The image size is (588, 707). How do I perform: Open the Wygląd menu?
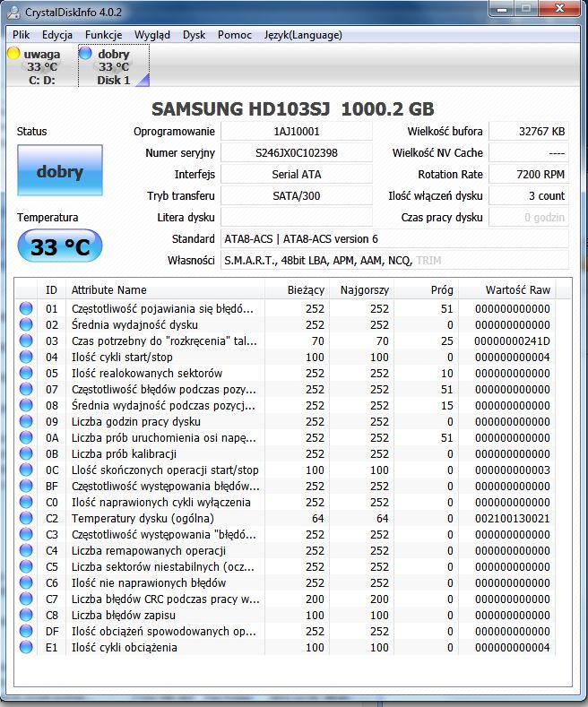click(152, 35)
